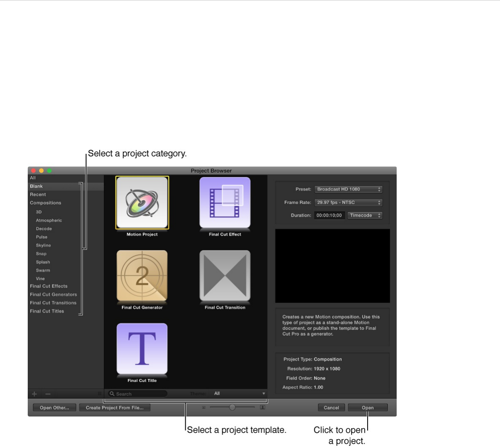The width and height of the screenshot is (500, 448).
Task: Click the yellow minimize window button
Action: point(42,171)
